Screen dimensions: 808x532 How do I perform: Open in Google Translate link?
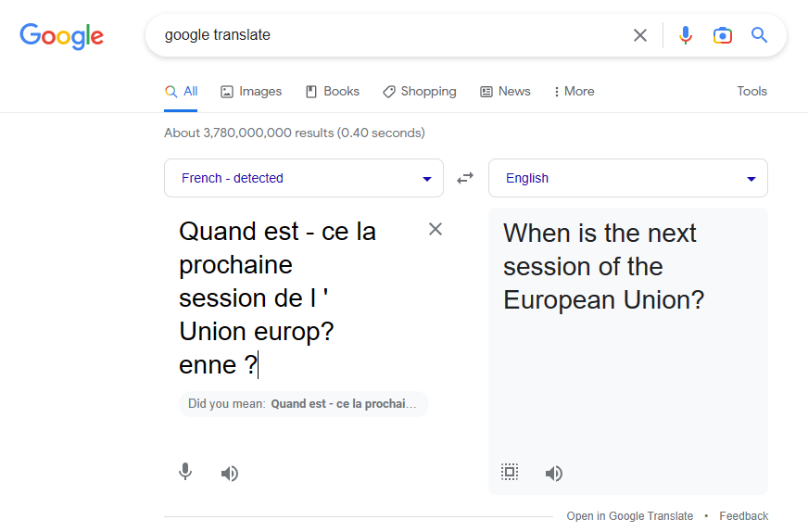(x=630, y=516)
